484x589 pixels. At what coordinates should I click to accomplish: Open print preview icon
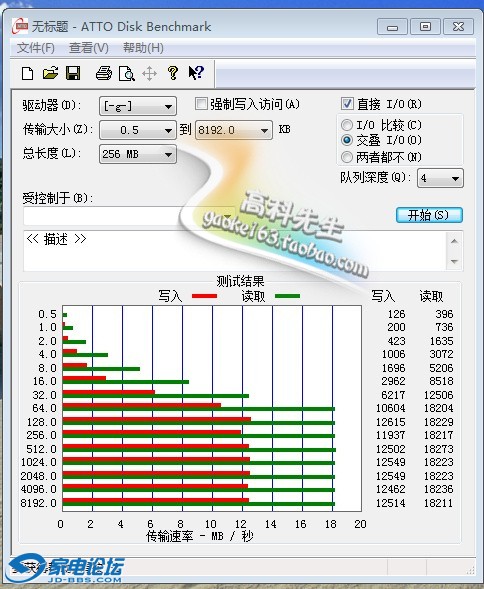[x=127, y=73]
